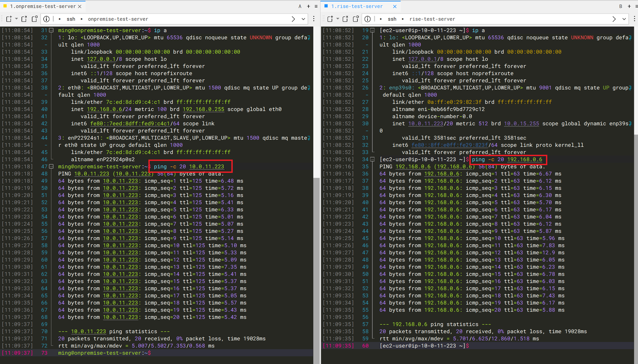Click duplicate session icon in rise-test-server toolbar

(356, 19)
